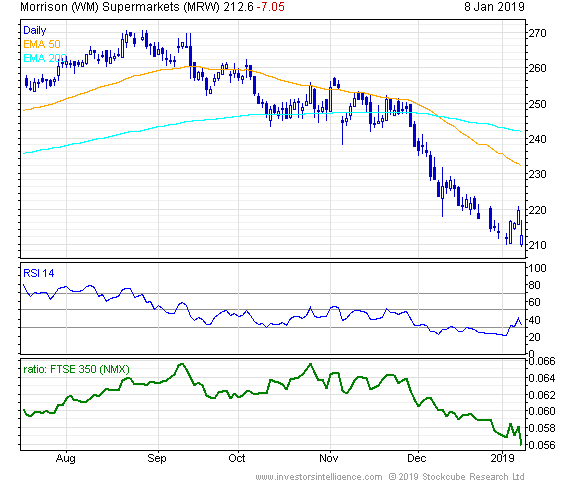The height and width of the screenshot is (480, 575).
Task: Click the ratio axis value 0.062
Action: [542, 395]
